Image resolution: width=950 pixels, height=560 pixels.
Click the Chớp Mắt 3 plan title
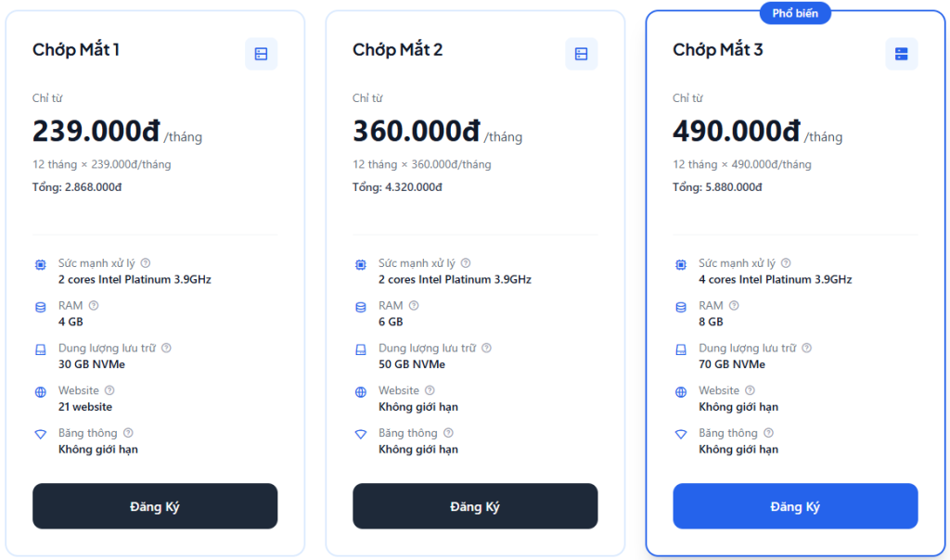tap(717, 49)
